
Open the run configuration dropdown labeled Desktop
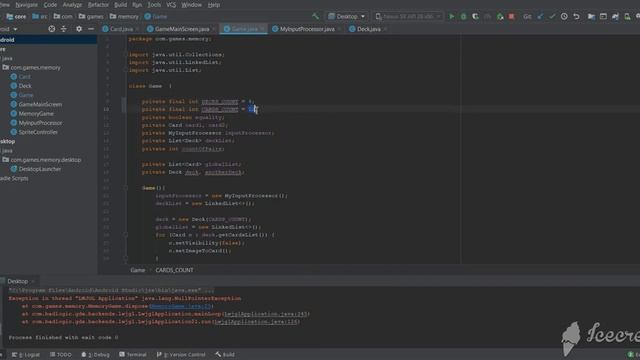click(347, 17)
